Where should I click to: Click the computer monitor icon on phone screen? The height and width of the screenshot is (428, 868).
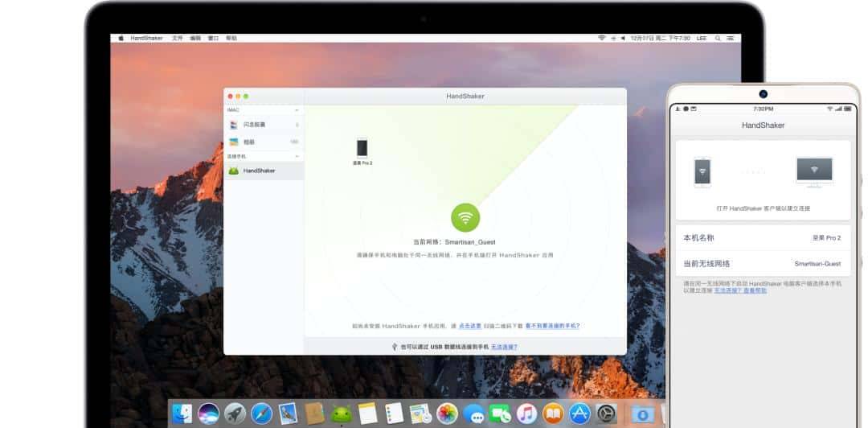(x=813, y=171)
